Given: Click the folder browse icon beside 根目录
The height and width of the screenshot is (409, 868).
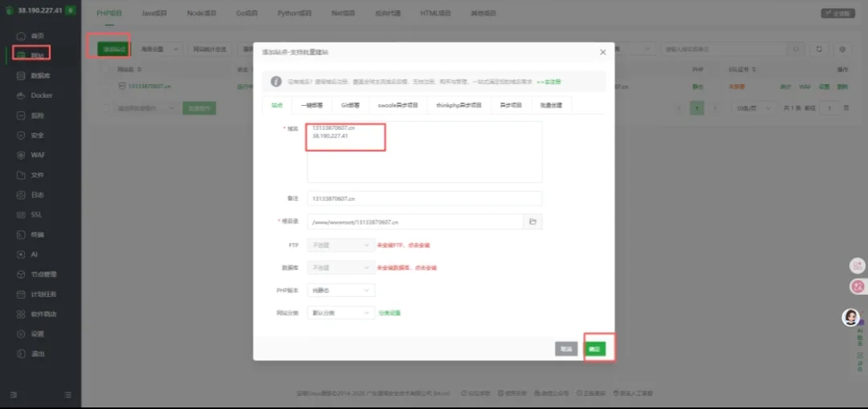Looking at the screenshot, I should pos(532,222).
